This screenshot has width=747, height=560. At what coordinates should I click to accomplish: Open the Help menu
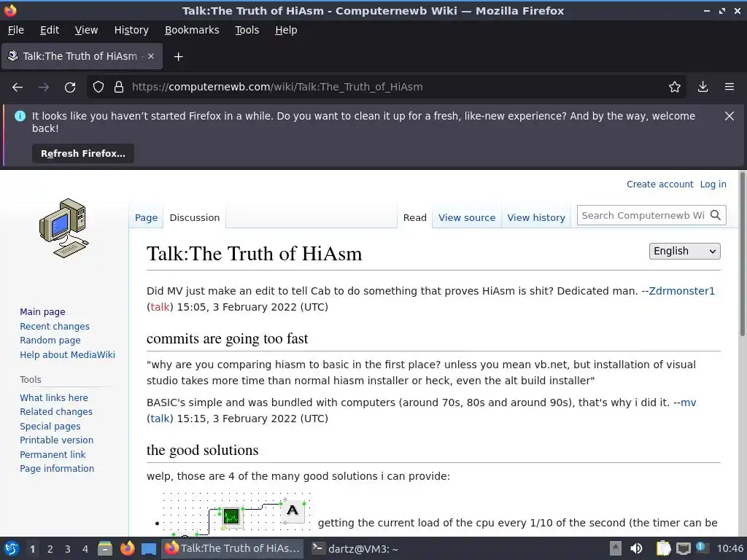[286, 30]
